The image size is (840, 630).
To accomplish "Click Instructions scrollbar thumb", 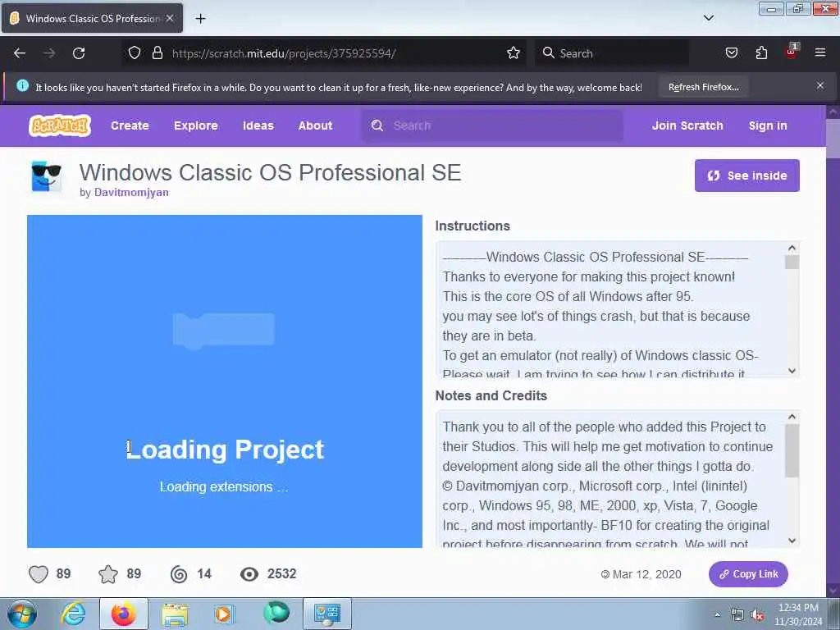I will pos(792,262).
